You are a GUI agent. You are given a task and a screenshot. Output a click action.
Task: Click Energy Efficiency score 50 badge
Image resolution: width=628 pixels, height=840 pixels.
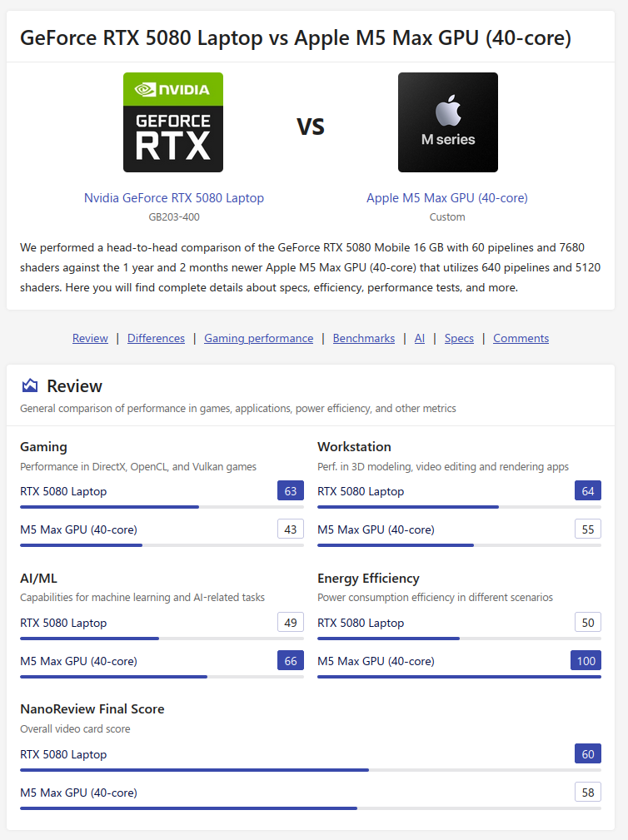click(x=588, y=623)
